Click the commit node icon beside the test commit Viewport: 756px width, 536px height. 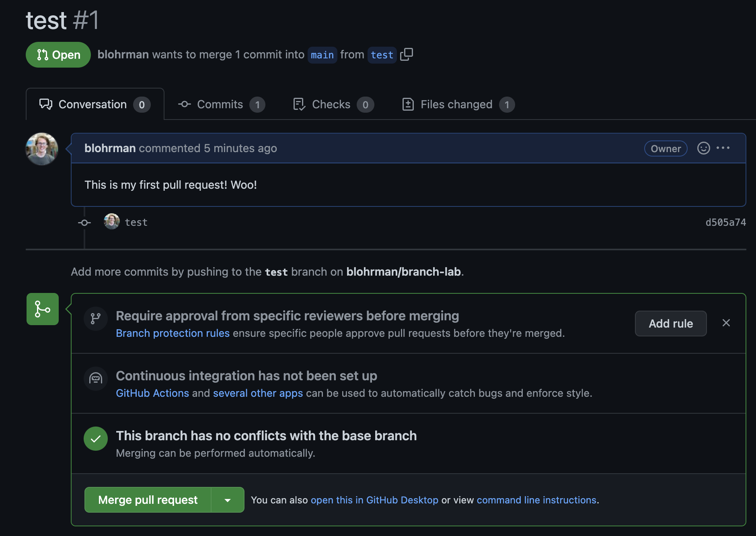pyautogui.click(x=84, y=222)
